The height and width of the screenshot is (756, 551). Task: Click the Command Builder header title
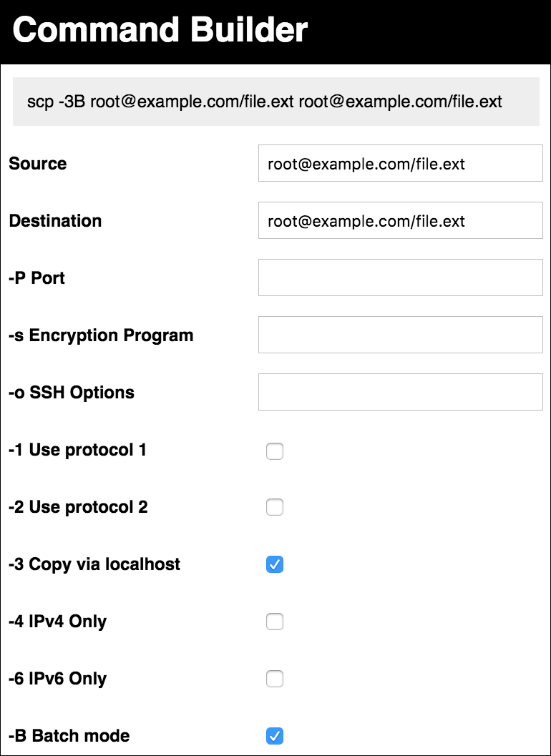click(160, 30)
